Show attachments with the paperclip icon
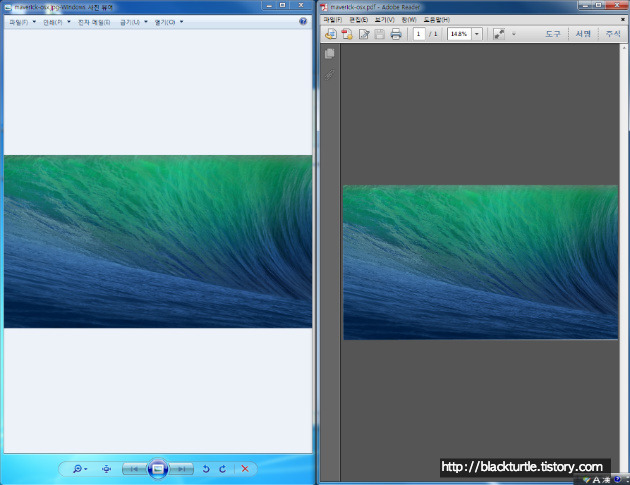 (x=329, y=74)
